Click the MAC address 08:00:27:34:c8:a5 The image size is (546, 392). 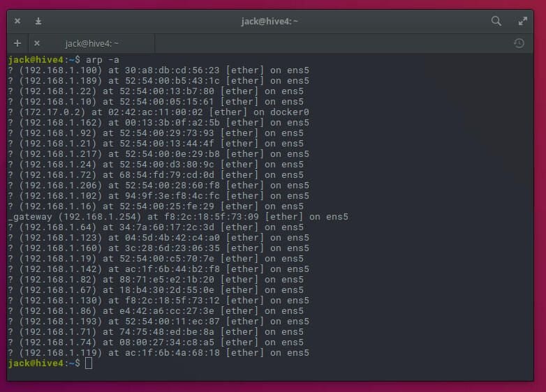tap(167, 342)
